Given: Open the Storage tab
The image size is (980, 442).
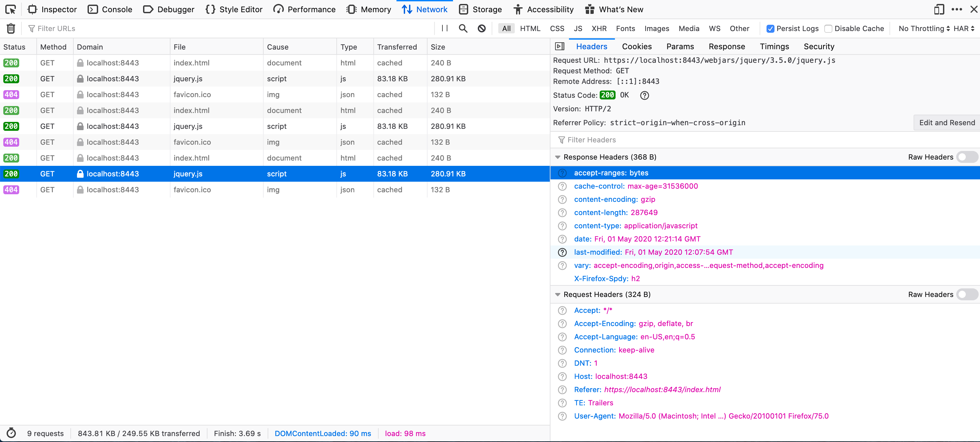Looking at the screenshot, I should coord(480,10).
